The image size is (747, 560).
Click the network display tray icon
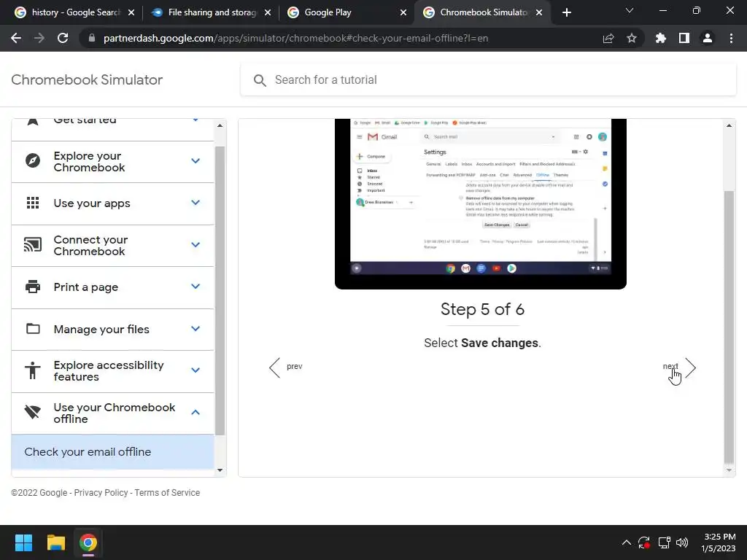tap(664, 542)
